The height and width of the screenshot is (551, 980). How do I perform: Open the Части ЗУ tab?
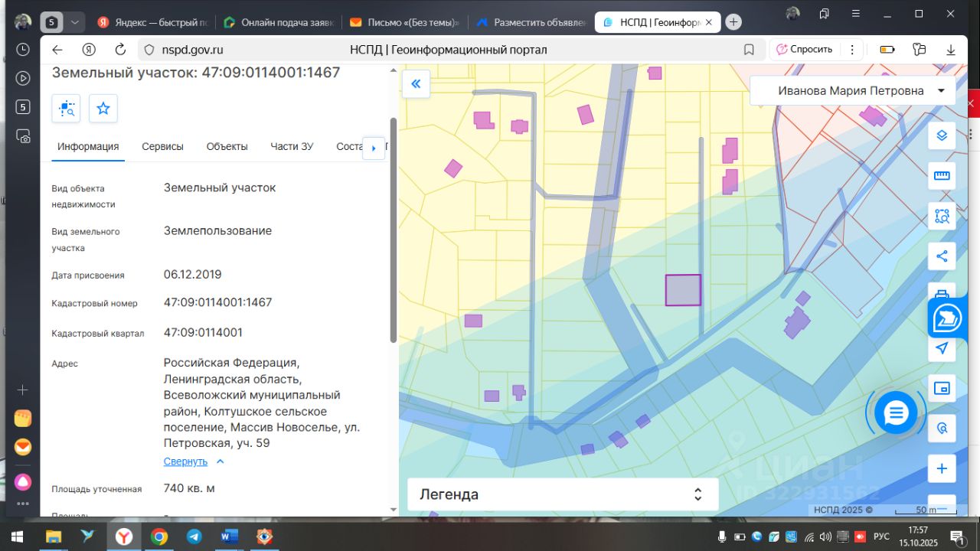(292, 147)
